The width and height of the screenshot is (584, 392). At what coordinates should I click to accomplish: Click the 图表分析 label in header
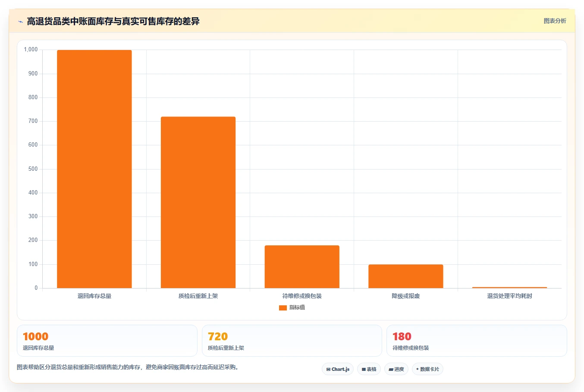click(x=555, y=21)
